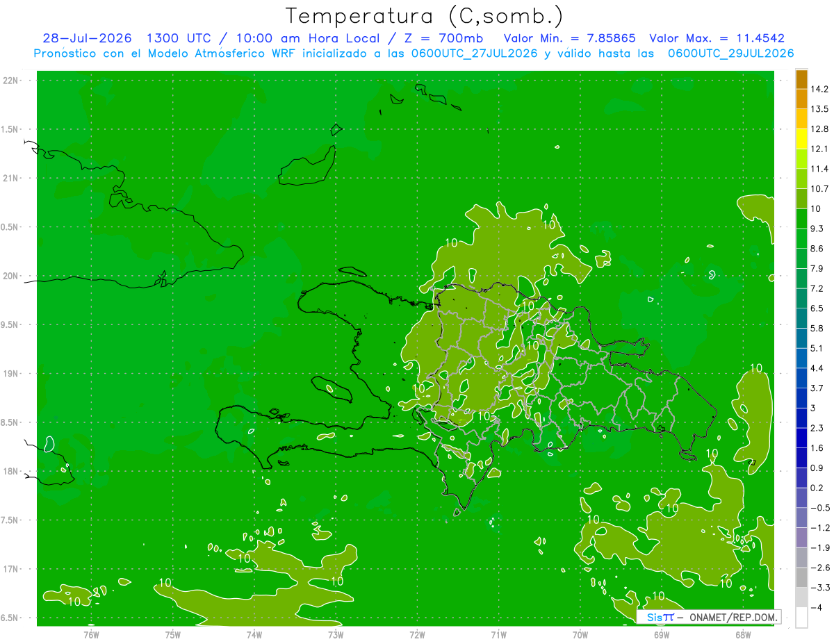The image size is (834, 644).
Task: Click the "5.8" color scale value
Action: [817, 328]
